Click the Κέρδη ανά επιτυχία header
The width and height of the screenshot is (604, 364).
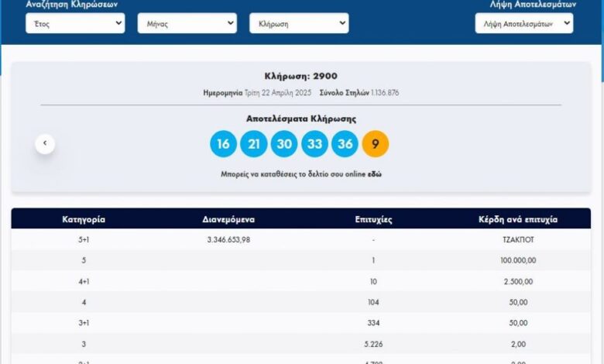[x=518, y=219]
